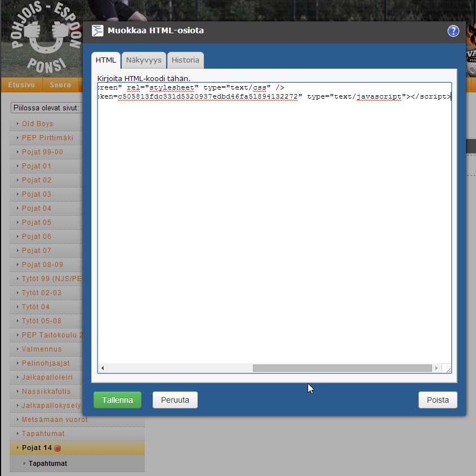Click the arrow bullet next to Pelinohjaajat
This screenshot has height=476, width=476.
point(17,363)
